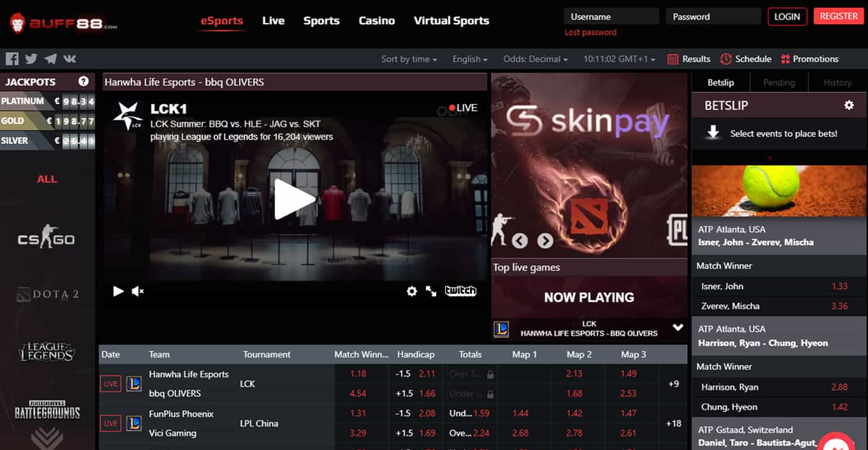The height and width of the screenshot is (450, 868).
Task: Show previous banner slide
Action: coord(520,240)
